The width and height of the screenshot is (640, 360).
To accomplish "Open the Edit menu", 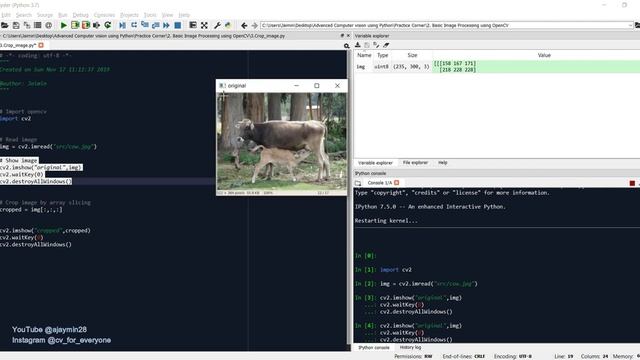I will (x=6, y=15).
